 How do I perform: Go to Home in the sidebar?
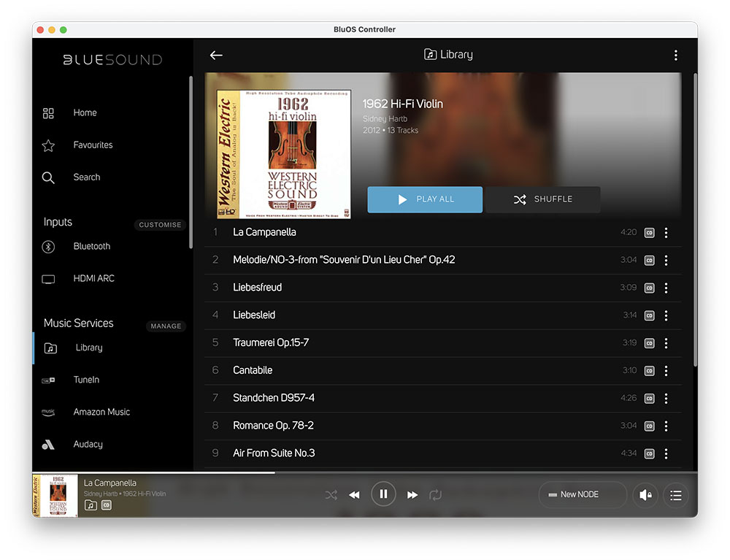click(x=85, y=113)
